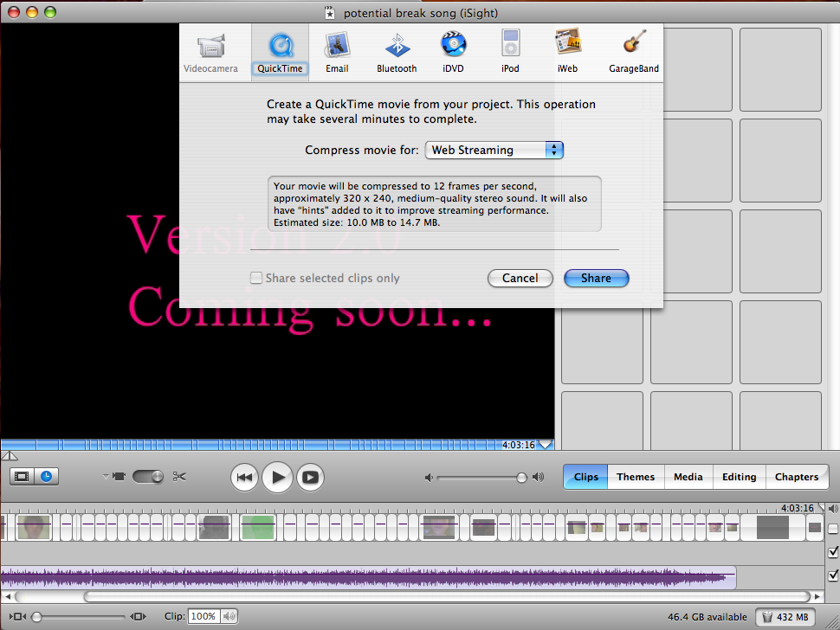Select the iDVD share option
The height and width of the screenshot is (630, 840).
453,53
